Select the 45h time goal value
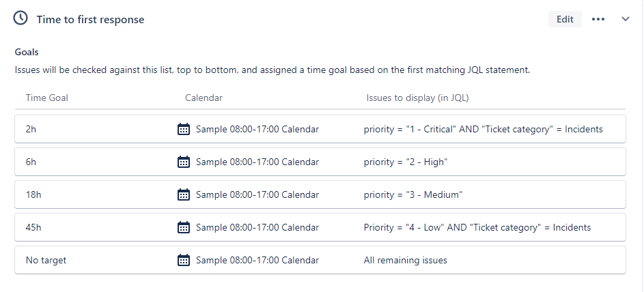The height and width of the screenshot is (292, 644). click(x=33, y=228)
